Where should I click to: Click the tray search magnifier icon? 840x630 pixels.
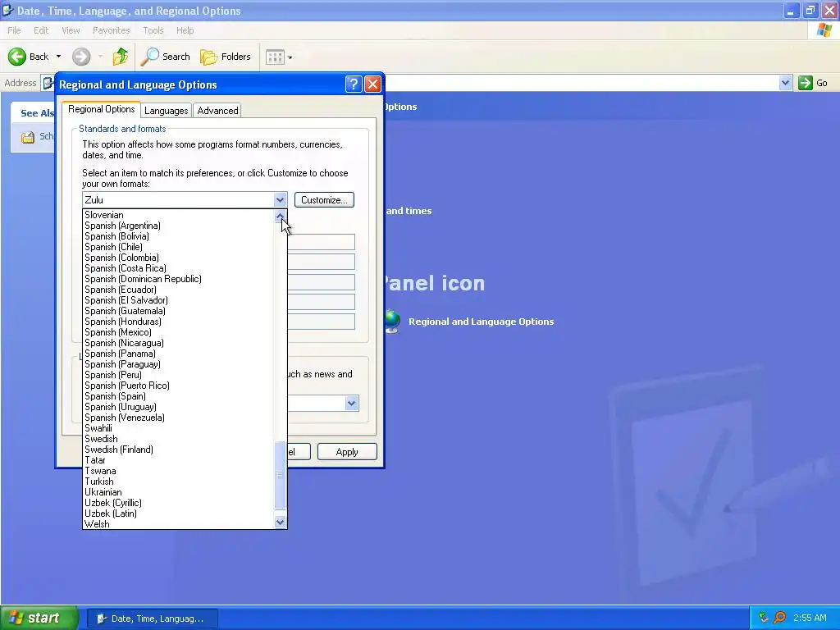tap(780, 618)
